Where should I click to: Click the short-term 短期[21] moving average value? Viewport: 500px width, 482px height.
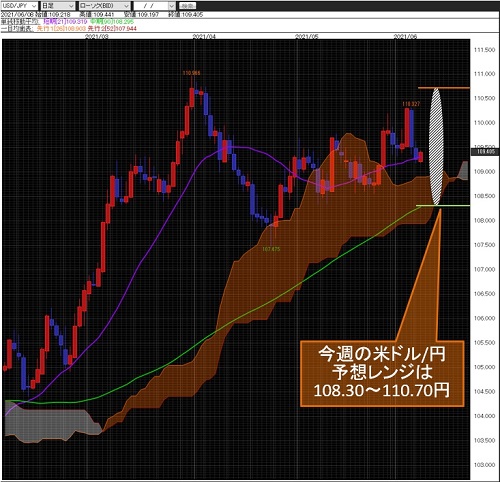coord(65,22)
